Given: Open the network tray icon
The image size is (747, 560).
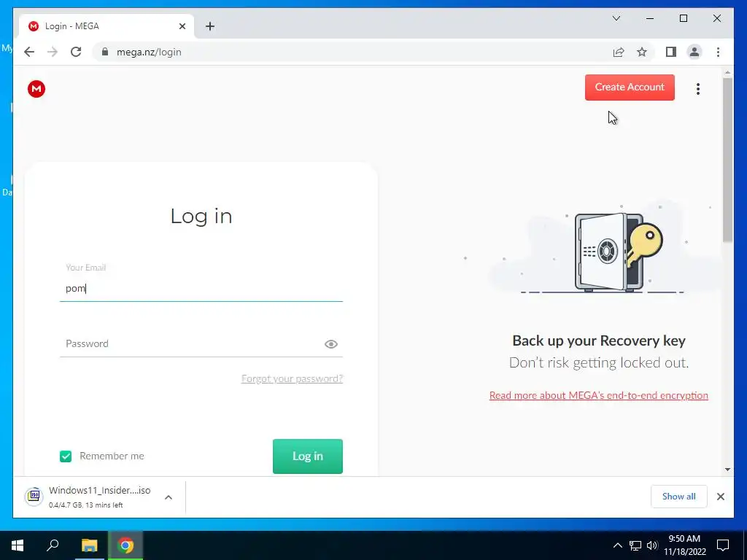Looking at the screenshot, I should point(635,545).
